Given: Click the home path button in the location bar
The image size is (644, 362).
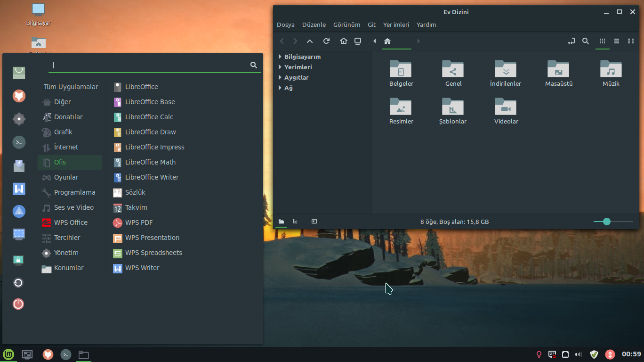Looking at the screenshot, I should (395, 41).
